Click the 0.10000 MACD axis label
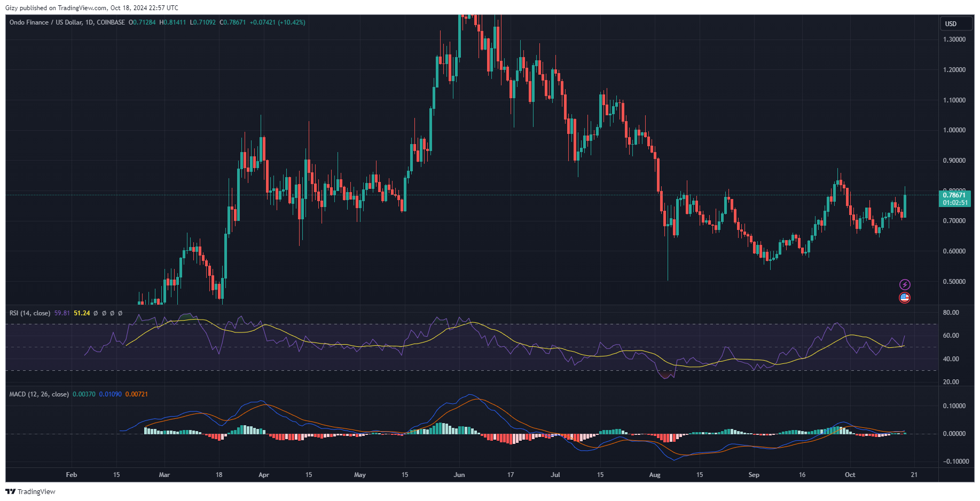The height and width of the screenshot is (501, 980). tap(954, 406)
